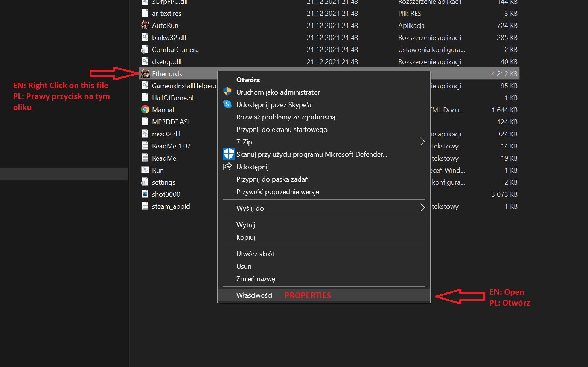This screenshot has width=588, height=367.
Task: Click the '3 KB' size of ar_text.res
Action: click(x=511, y=14)
